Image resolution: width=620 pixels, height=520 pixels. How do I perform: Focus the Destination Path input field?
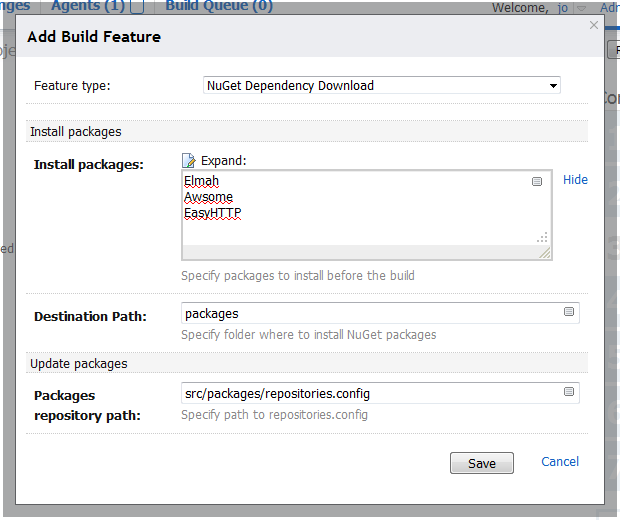pos(370,313)
